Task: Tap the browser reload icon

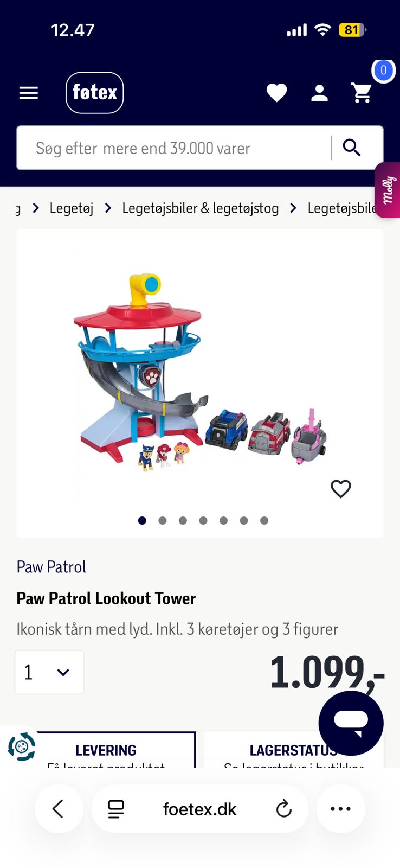Action: [283, 809]
